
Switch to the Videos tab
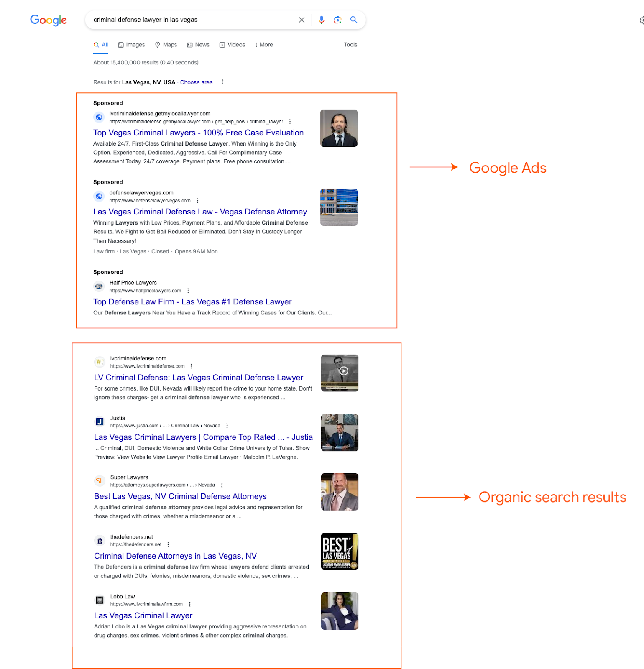(232, 45)
